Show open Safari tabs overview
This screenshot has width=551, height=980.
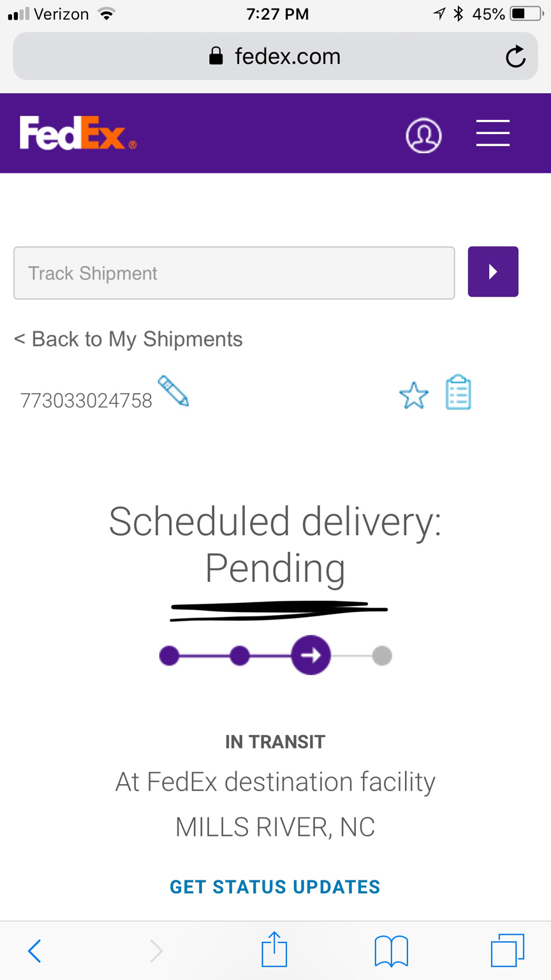click(508, 950)
